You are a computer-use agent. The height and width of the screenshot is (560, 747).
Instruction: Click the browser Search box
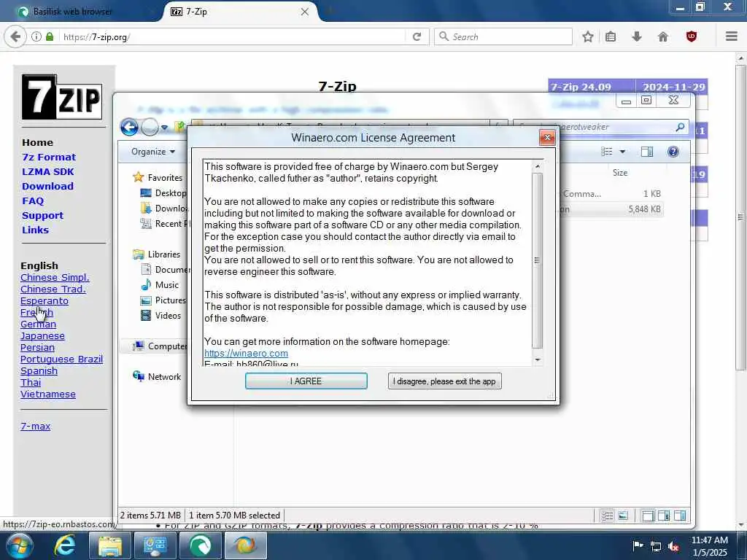coord(503,36)
